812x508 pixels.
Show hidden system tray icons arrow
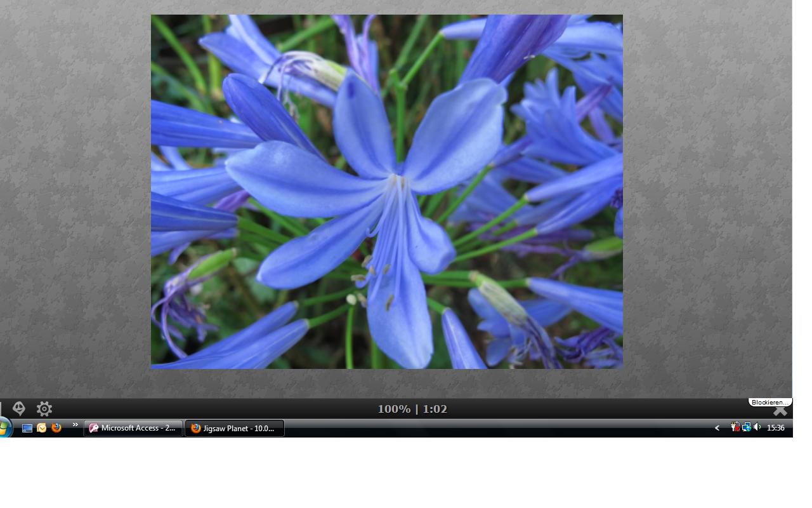(x=717, y=428)
